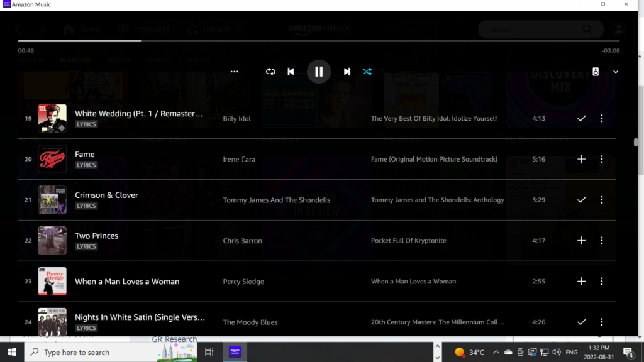This screenshot has width=644, height=362.
Task: Open the taskbar clock and calendar
Action: click(599, 352)
